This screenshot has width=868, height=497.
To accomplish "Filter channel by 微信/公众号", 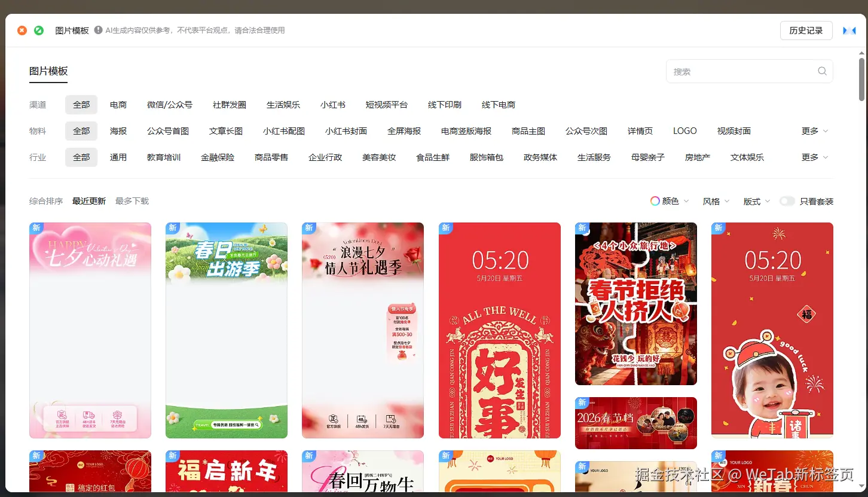I will coord(170,105).
